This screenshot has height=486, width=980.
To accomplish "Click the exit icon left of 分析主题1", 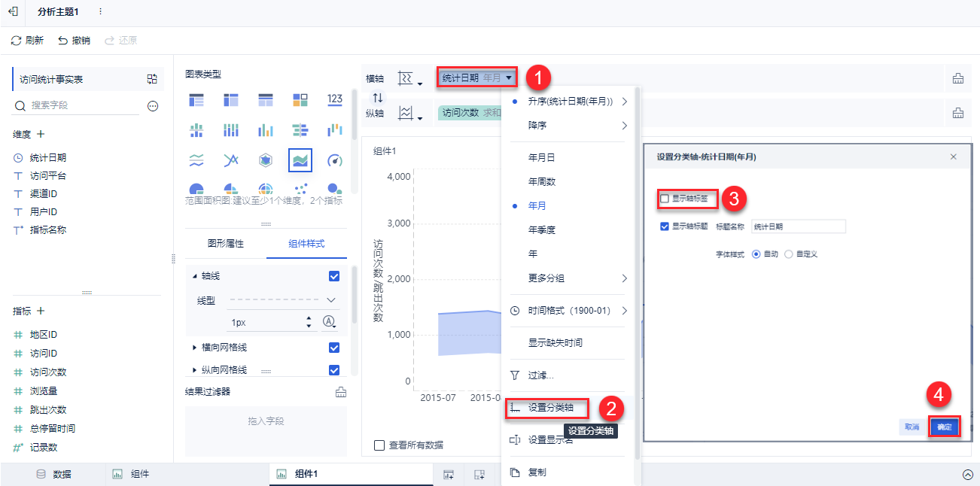I will pos(13,12).
